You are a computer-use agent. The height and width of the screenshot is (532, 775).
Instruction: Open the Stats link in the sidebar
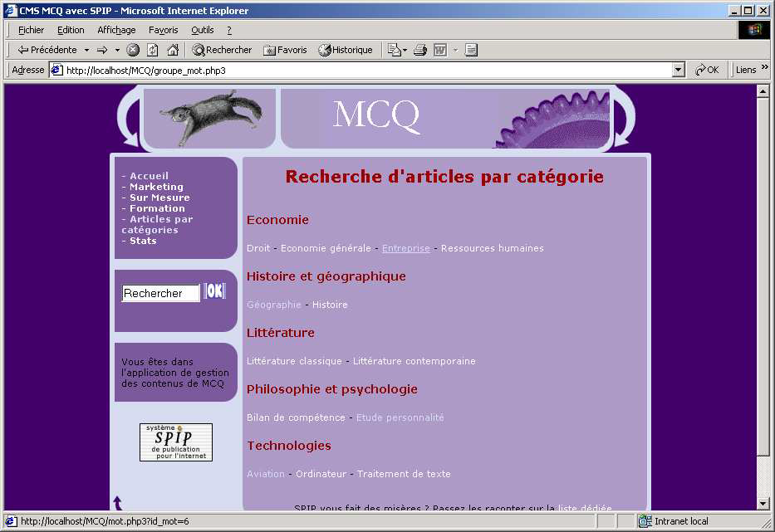tap(143, 241)
